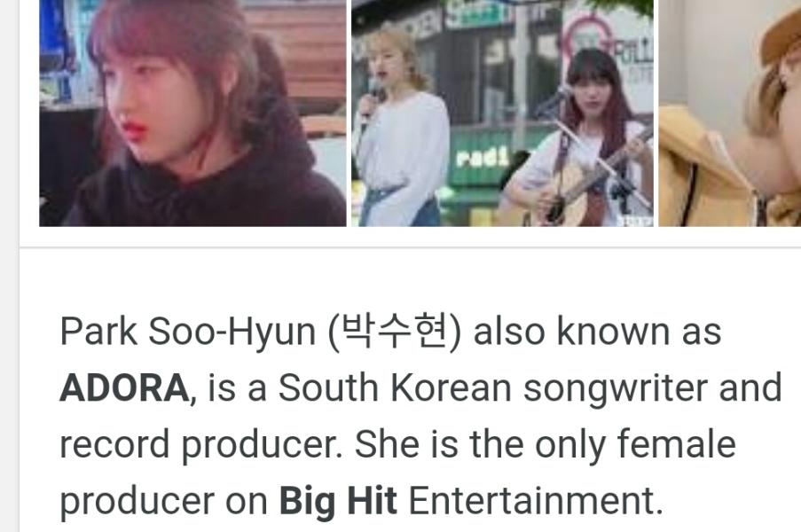The image size is (801, 532).
Task: Click the words South Korean
Action: (395, 387)
